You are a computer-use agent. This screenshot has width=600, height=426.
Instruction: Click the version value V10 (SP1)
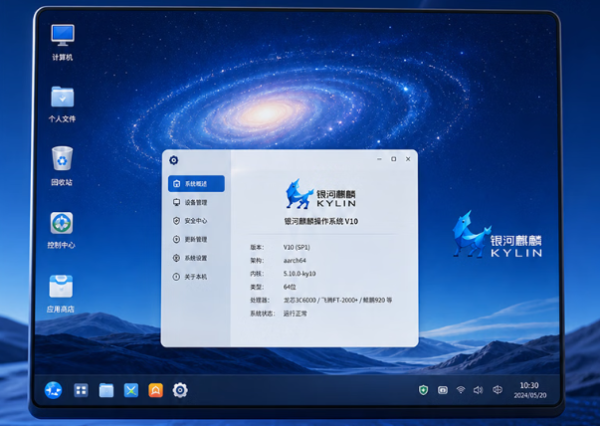(x=297, y=247)
